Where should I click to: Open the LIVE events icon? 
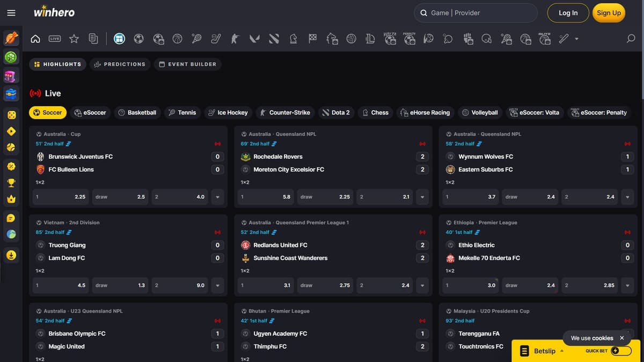click(x=55, y=39)
